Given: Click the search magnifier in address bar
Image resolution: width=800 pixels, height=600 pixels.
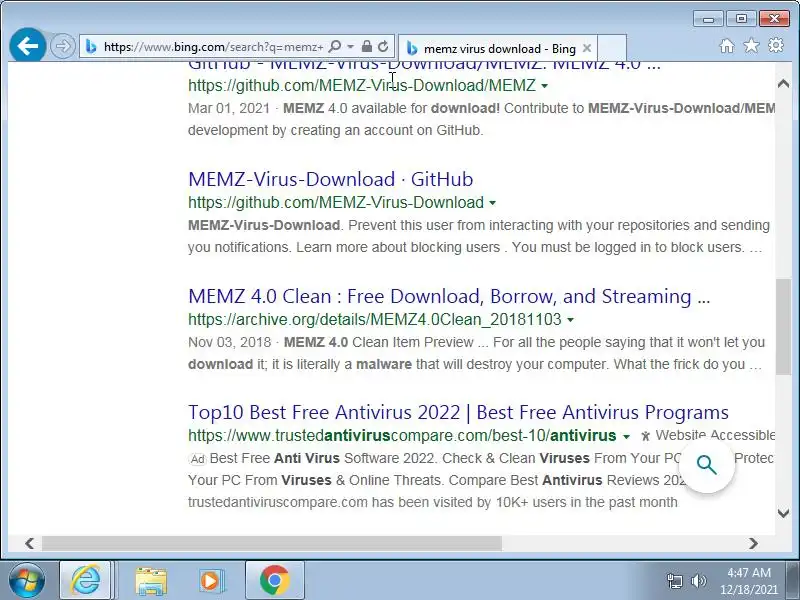Looking at the screenshot, I should click(335, 47).
